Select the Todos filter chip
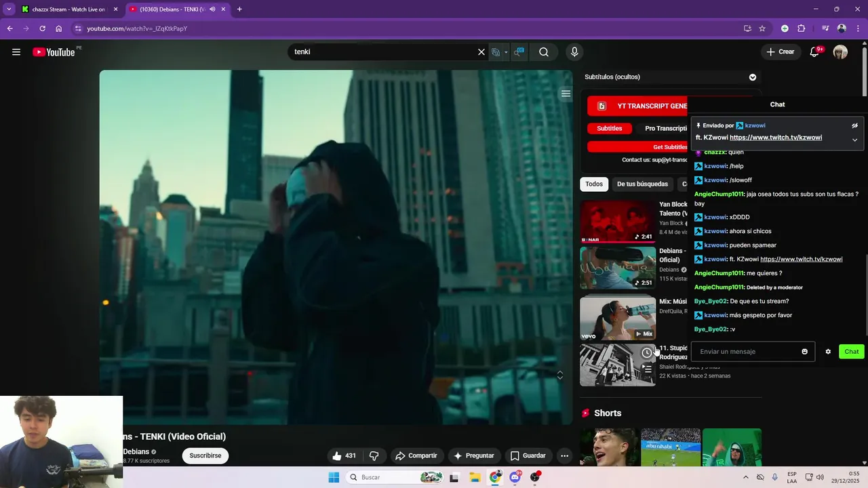The width and height of the screenshot is (868, 488). click(x=594, y=184)
